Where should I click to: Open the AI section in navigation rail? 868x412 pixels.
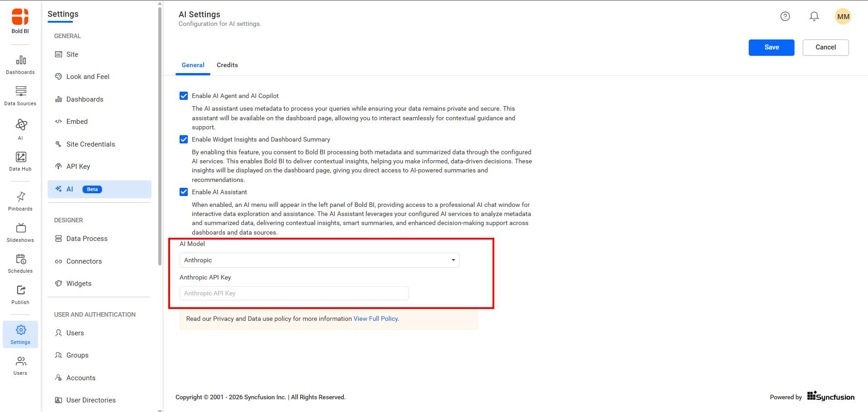coord(20,129)
